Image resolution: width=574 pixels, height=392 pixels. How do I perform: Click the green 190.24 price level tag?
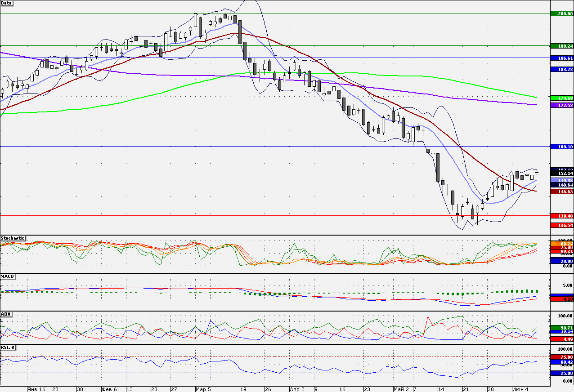click(x=562, y=46)
